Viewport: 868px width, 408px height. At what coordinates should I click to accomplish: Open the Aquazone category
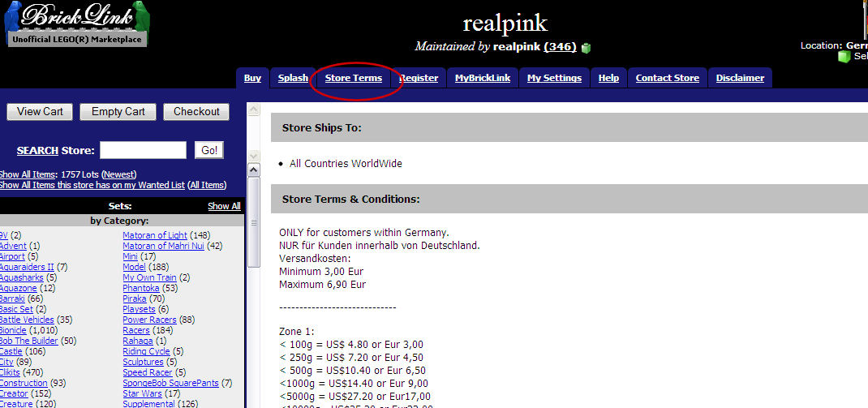coord(18,288)
